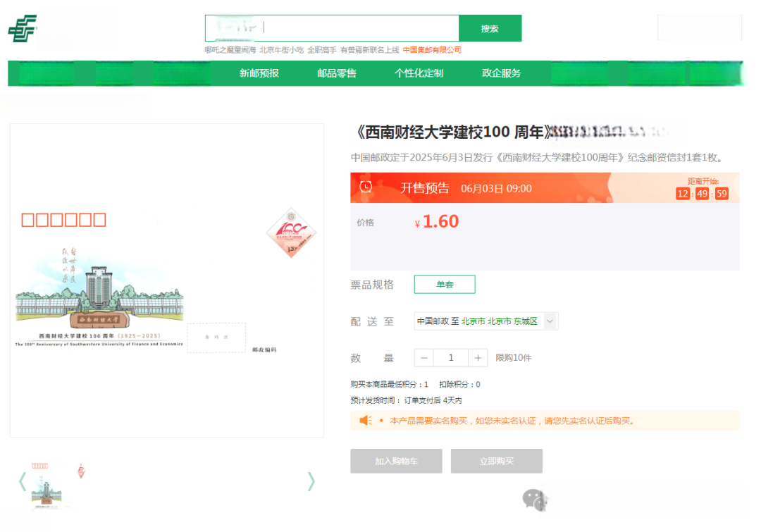
Task: Click the product title 西南财经大学建校100周年
Action: 453,132
